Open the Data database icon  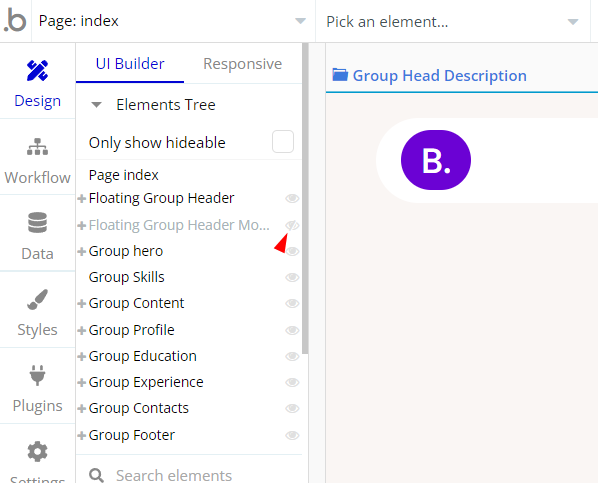point(37,222)
